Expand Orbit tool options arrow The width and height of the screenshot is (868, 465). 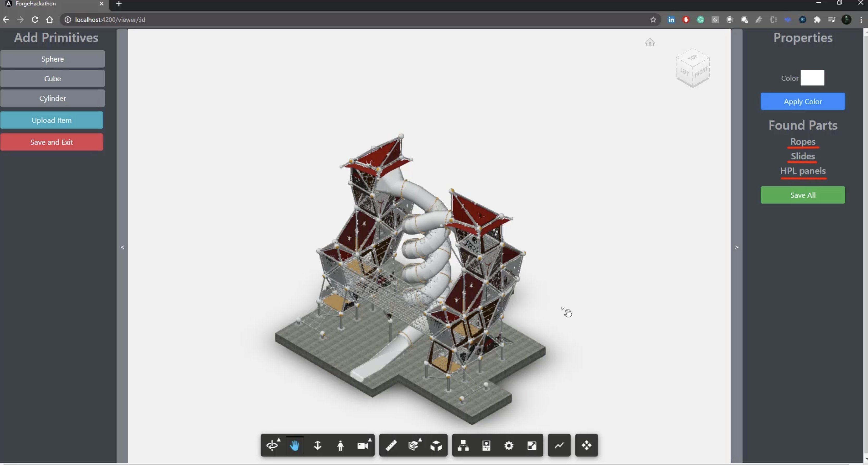pyautogui.click(x=279, y=440)
